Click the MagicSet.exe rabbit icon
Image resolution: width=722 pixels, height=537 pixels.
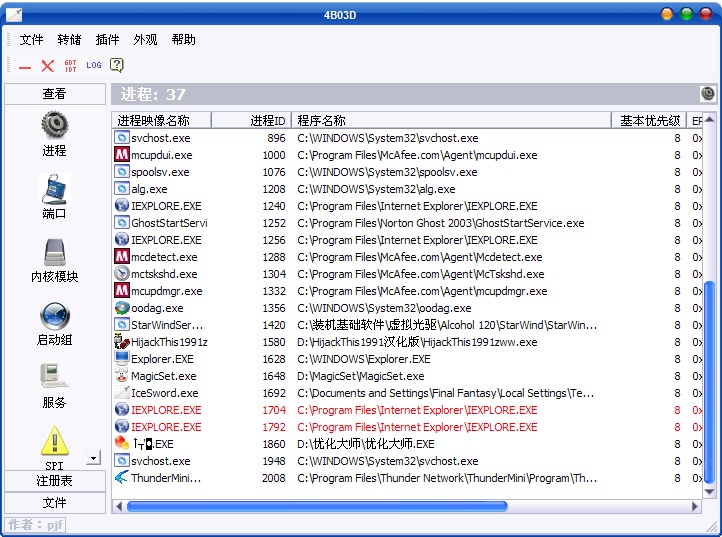(x=122, y=375)
